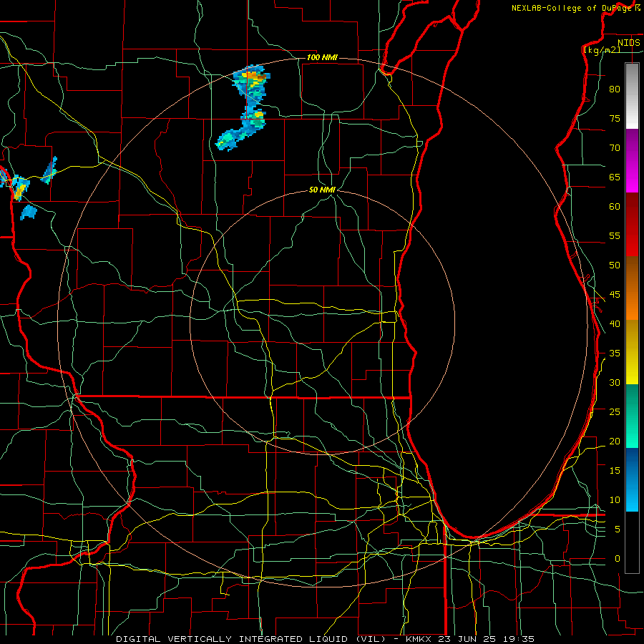
Task: Click the 50 value on the scale
Action: point(615,265)
